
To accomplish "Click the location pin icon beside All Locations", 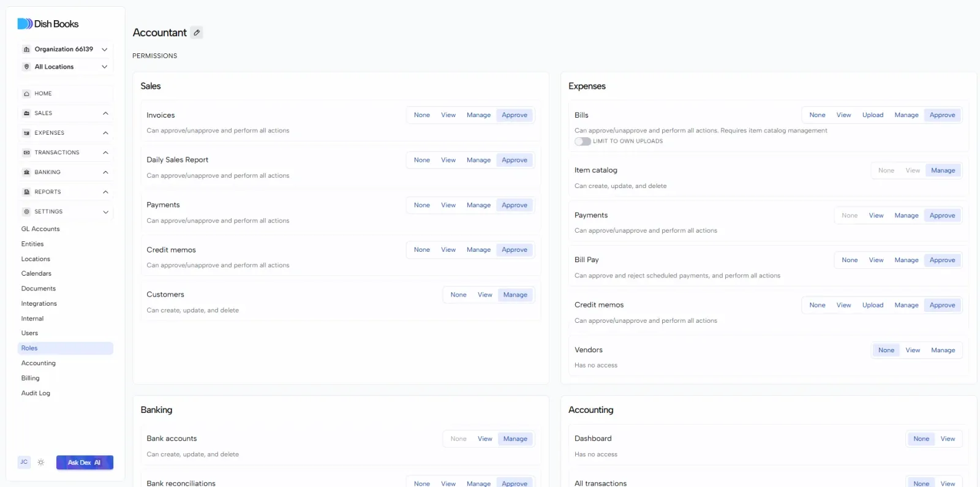I will click(x=26, y=67).
